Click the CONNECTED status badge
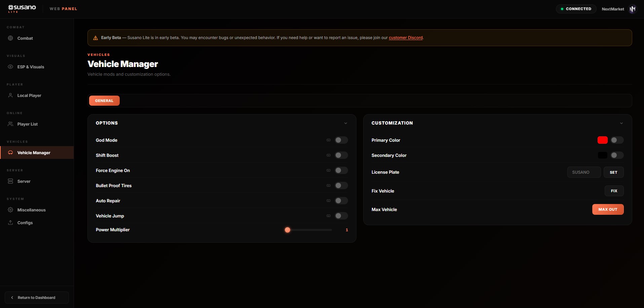Screen dimensions: 644x308 576,9
